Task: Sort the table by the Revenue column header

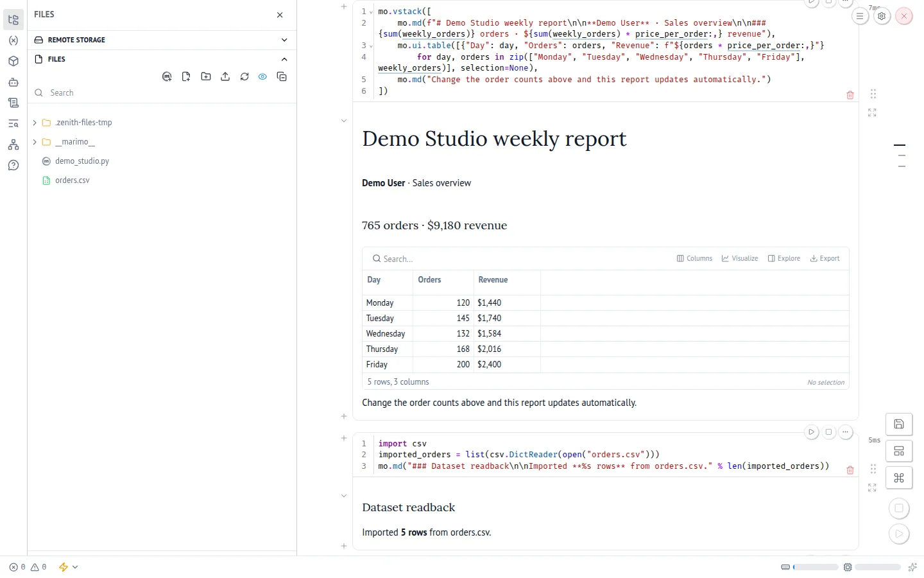Action: click(493, 280)
